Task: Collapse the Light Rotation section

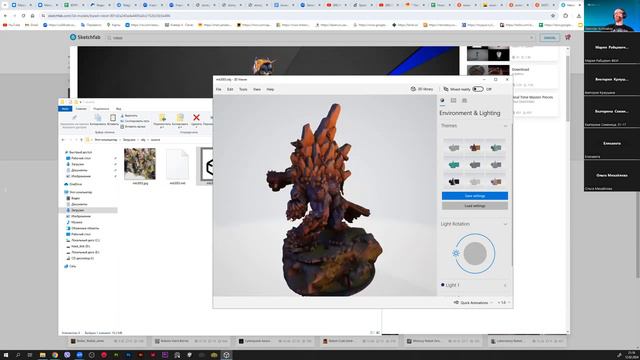Action: tap(505, 224)
